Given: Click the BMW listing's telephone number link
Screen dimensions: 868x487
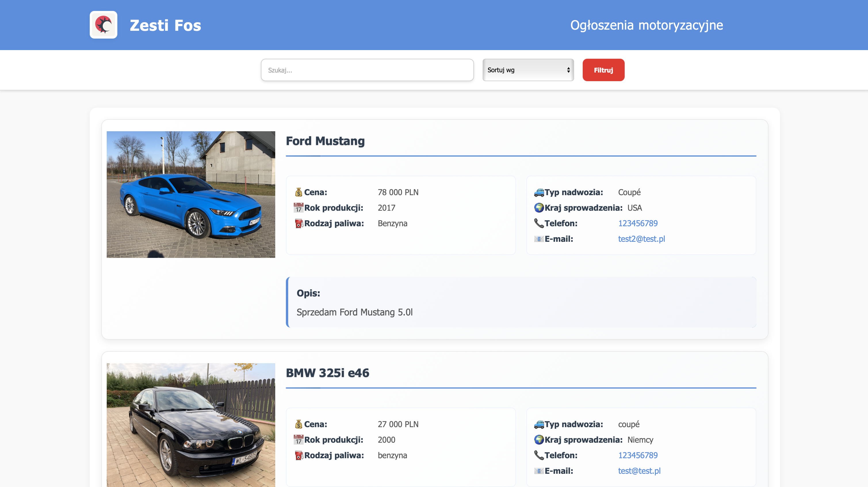Looking at the screenshot, I should point(638,455).
